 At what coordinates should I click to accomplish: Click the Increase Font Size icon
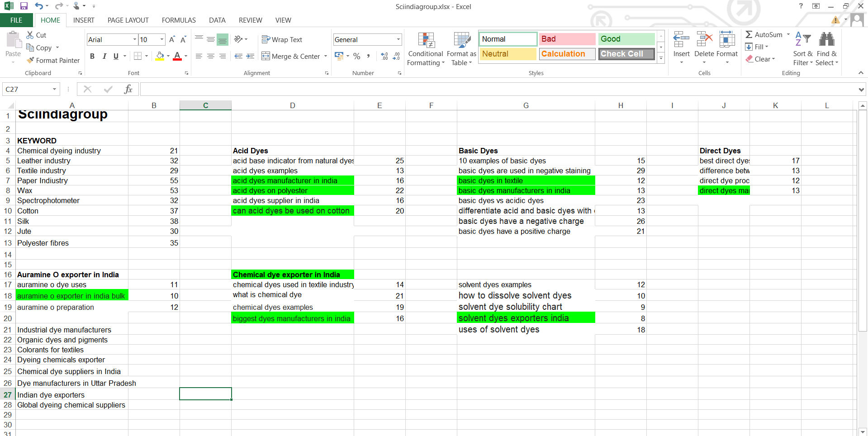[x=172, y=40]
